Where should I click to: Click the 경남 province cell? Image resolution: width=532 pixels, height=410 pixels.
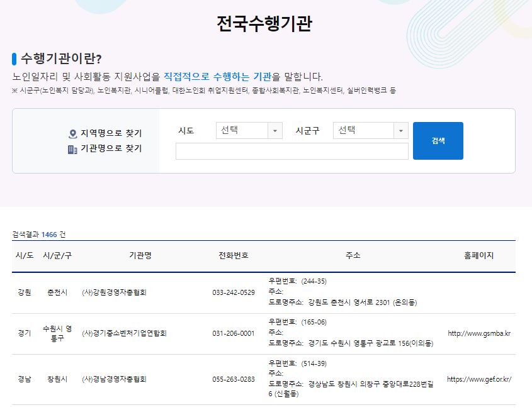25,379
